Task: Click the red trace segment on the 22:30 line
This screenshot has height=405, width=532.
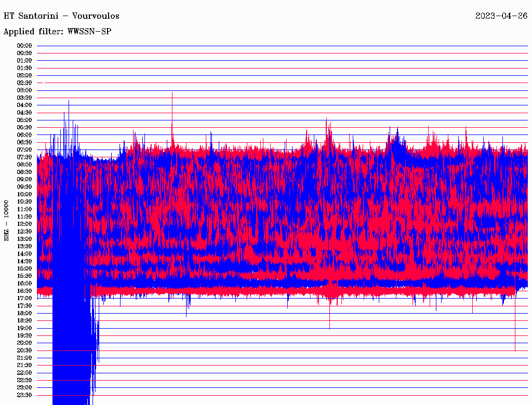Action: [73, 380]
